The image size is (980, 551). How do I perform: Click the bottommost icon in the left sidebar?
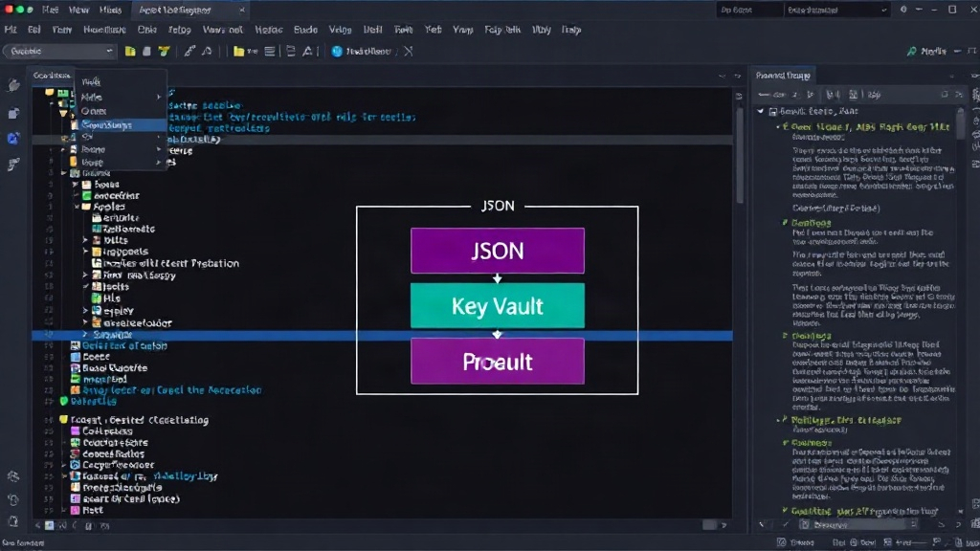coord(13,521)
